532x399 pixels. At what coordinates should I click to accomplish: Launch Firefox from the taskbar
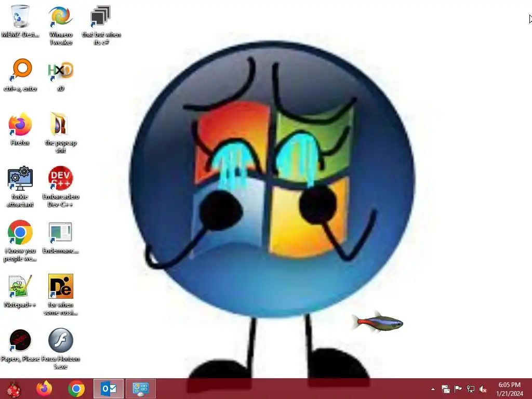[x=44, y=389]
